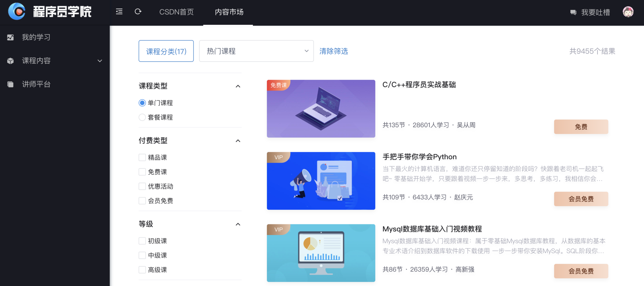
Task: Collapse the 等级 section chevron
Action: coord(238,224)
